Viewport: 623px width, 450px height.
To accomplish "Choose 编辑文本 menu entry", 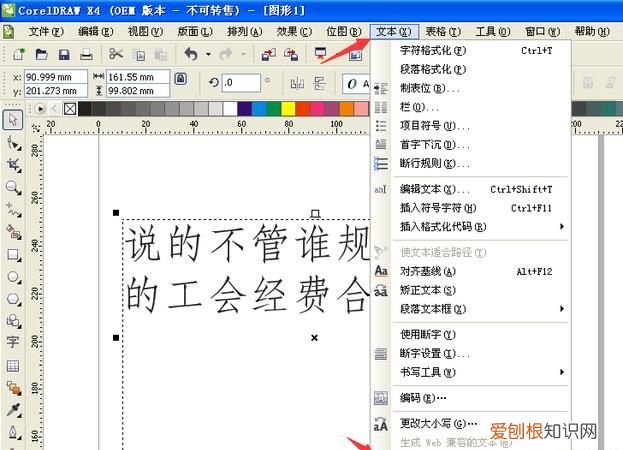I will point(471,189).
